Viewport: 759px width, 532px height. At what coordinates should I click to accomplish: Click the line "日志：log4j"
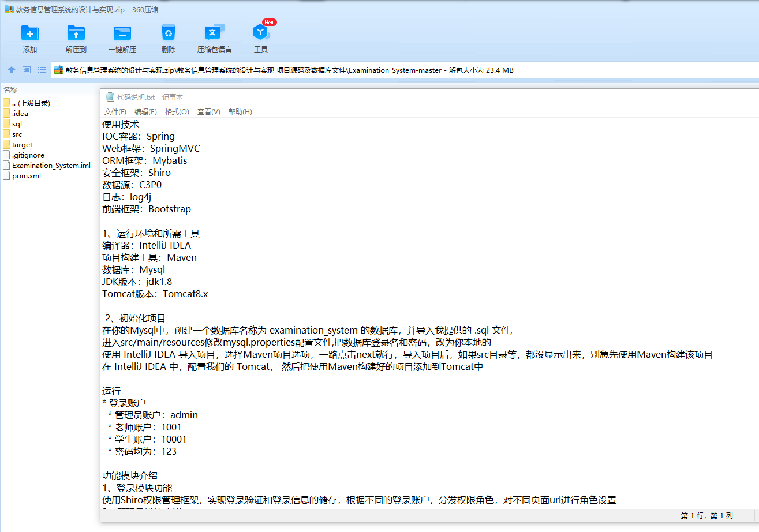(x=127, y=197)
